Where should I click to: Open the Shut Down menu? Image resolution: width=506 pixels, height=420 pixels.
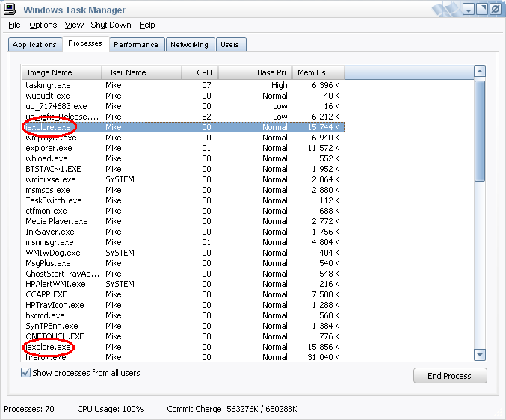[111, 25]
